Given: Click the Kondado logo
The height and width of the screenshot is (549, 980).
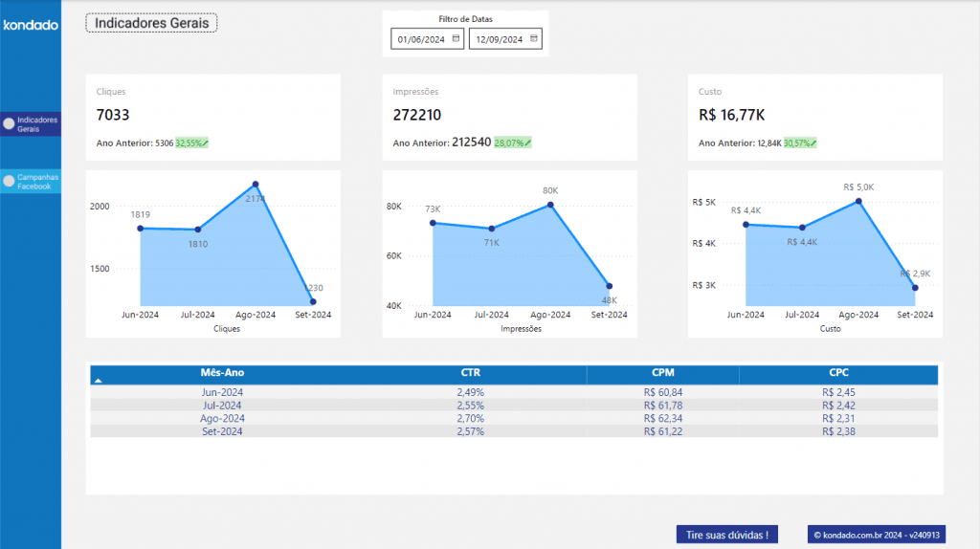Looking at the screenshot, I should (x=31, y=25).
